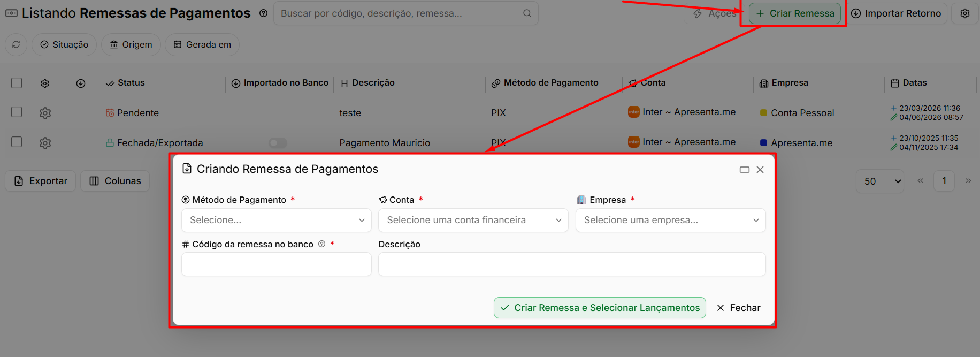The width and height of the screenshot is (980, 357).
Task: Click the help icon beside the page title
Action: point(263,13)
